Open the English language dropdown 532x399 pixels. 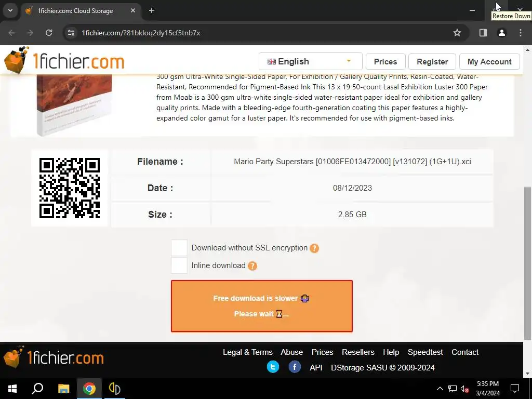click(x=310, y=61)
